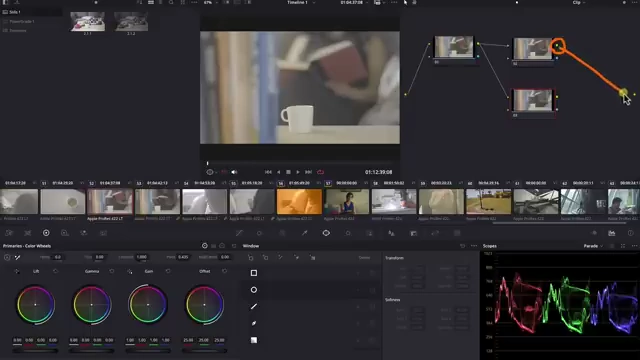Open the Information panel icon

(631, 233)
